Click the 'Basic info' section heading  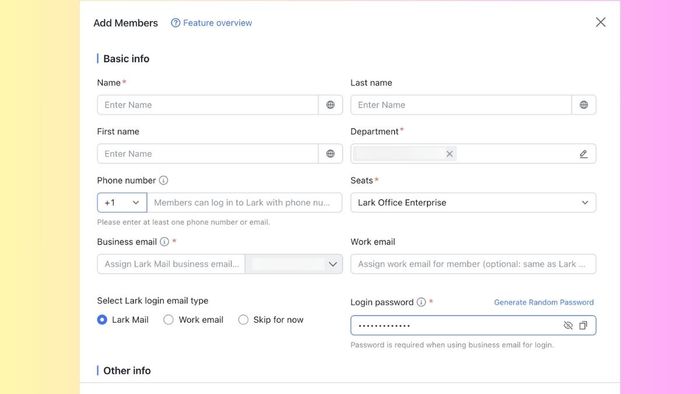point(126,59)
